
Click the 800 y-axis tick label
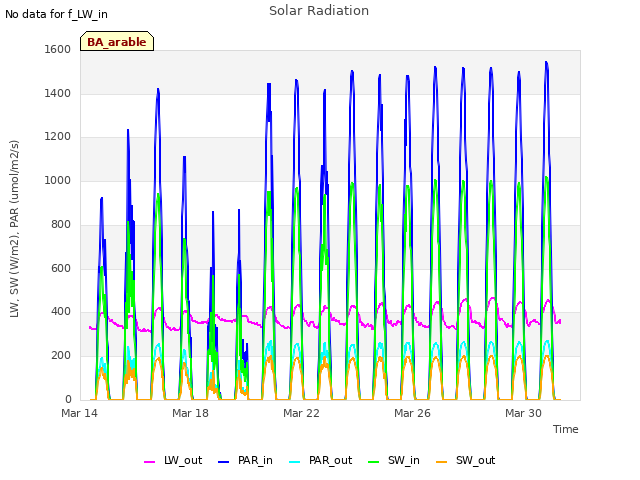point(61,224)
